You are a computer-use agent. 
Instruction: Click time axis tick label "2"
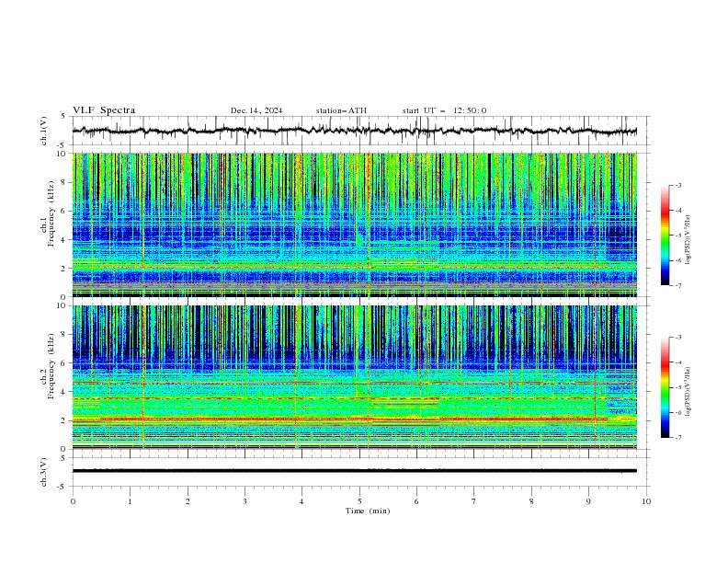point(188,501)
